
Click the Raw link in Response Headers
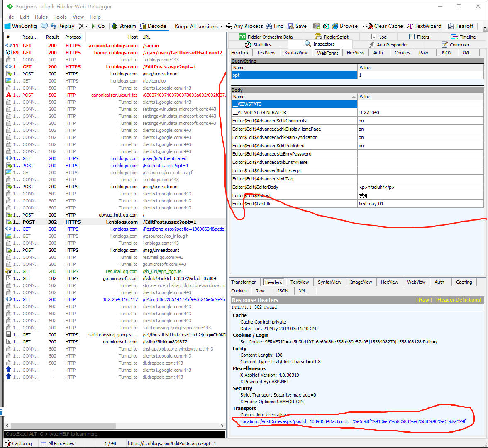coord(424,300)
